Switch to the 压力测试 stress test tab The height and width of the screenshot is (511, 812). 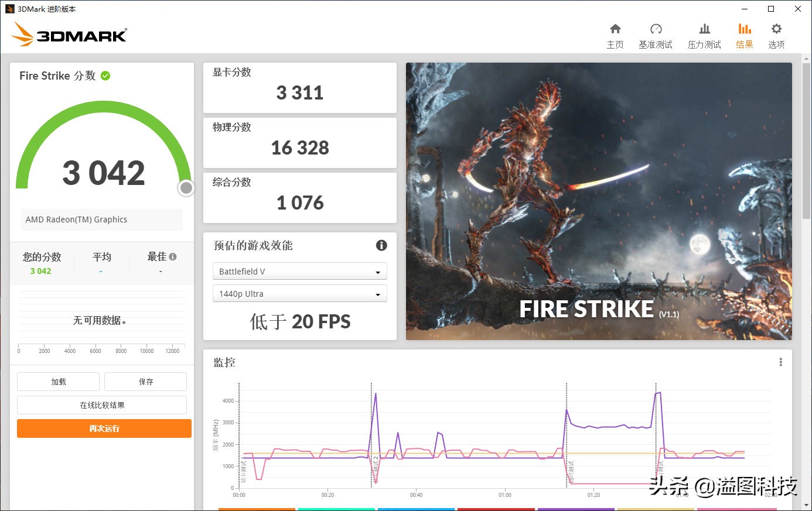pos(704,36)
